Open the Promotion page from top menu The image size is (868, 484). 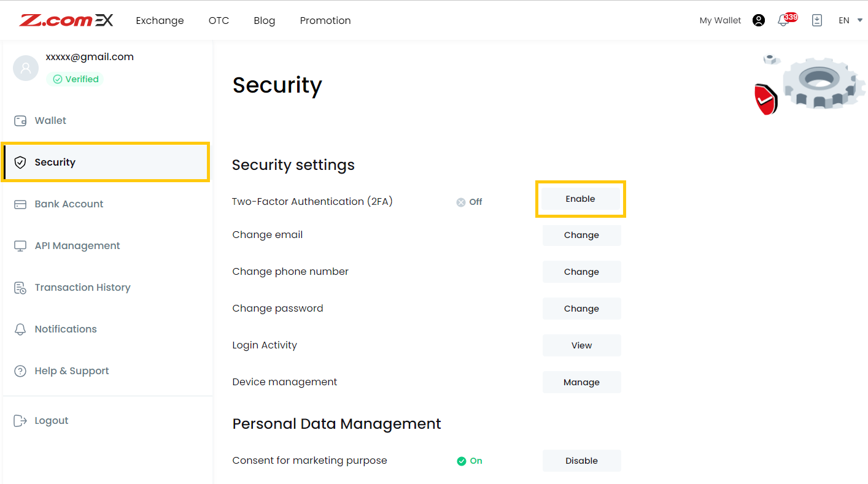click(x=325, y=20)
